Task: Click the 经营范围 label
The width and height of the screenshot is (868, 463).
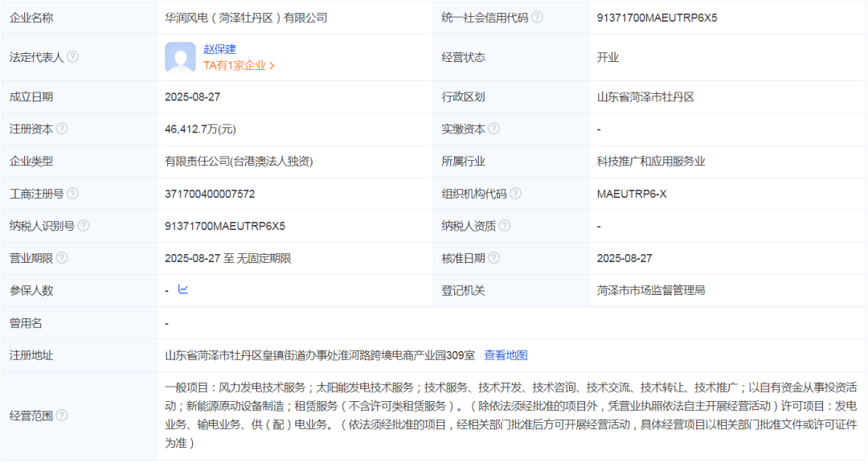Action: (x=31, y=416)
